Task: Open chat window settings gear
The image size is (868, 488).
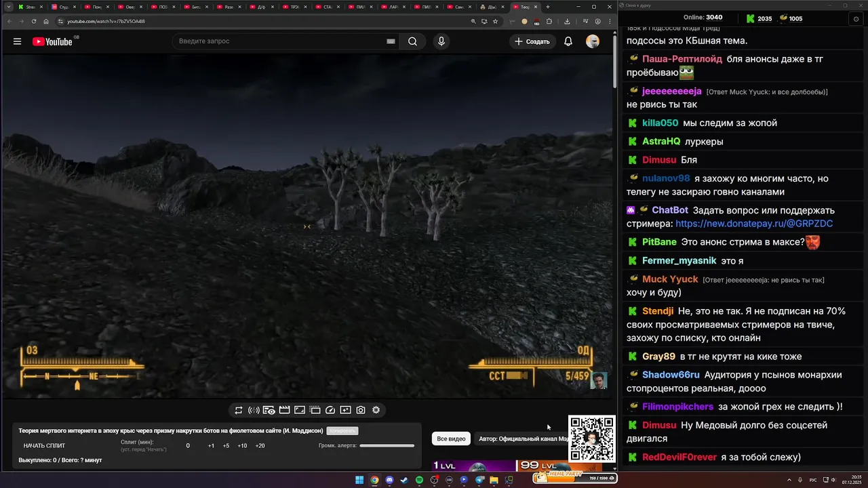Action: tap(856, 19)
